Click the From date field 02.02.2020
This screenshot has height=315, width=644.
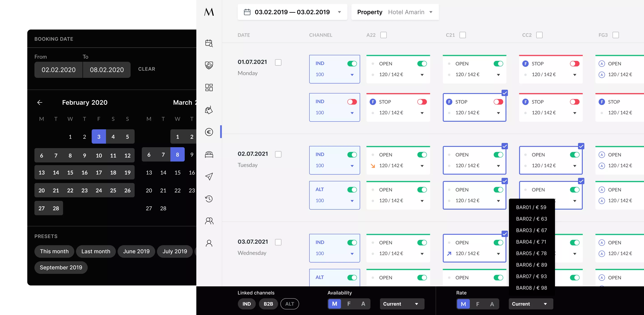tap(59, 70)
